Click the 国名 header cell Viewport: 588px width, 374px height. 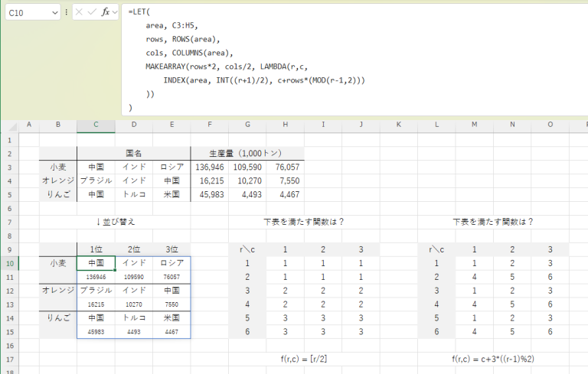pyautogui.click(x=134, y=153)
